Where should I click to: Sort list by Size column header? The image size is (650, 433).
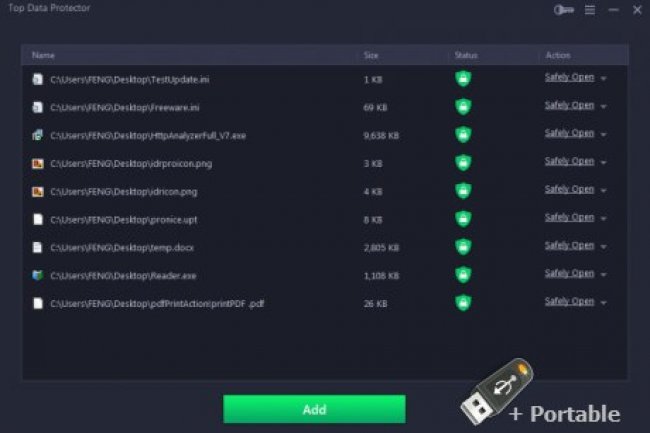(x=371, y=55)
